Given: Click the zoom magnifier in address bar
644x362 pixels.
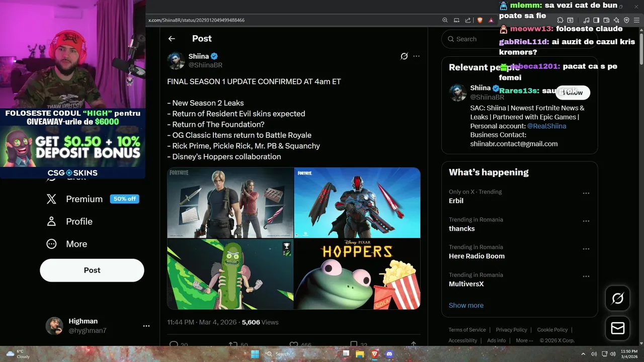Looking at the screenshot, I should point(445,20).
